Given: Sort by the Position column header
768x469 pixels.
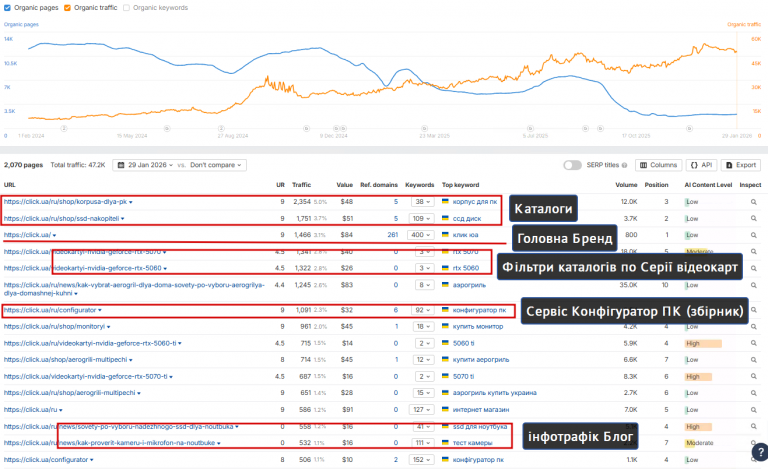Looking at the screenshot, I should [656, 185].
